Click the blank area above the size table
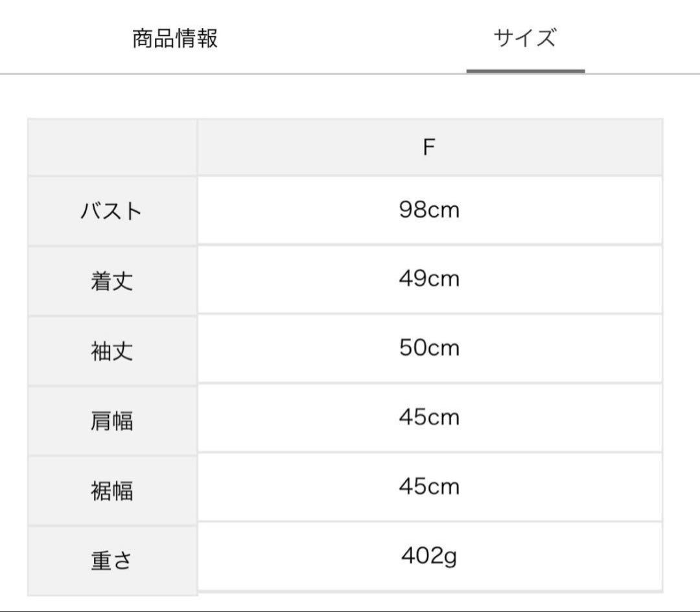The height and width of the screenshot is (612, 700). [x=350, y=96]
